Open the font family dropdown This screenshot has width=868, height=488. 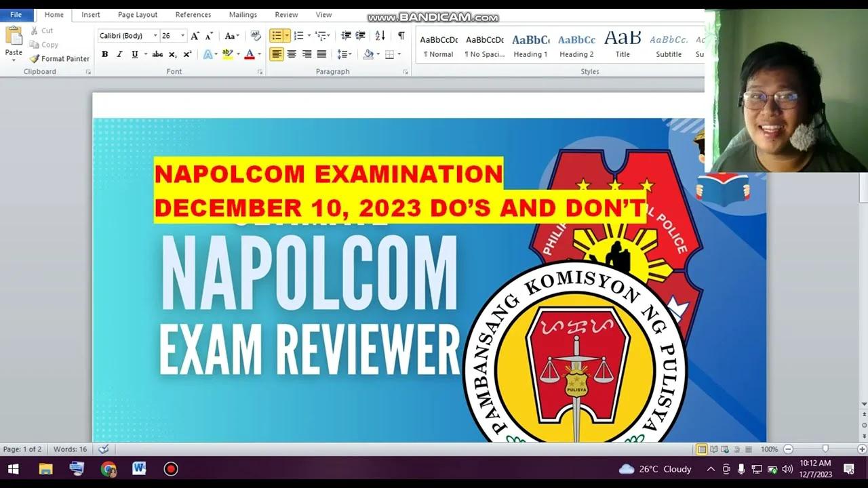155,35
